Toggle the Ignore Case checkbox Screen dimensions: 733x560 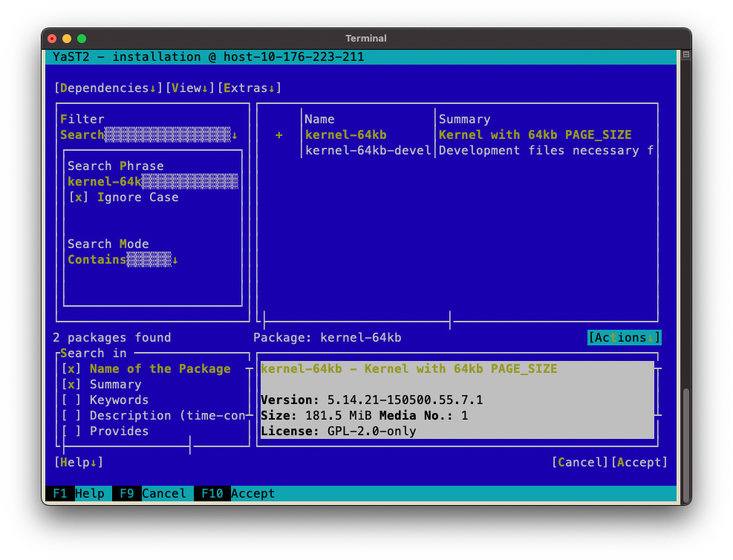tap(79, 198)
